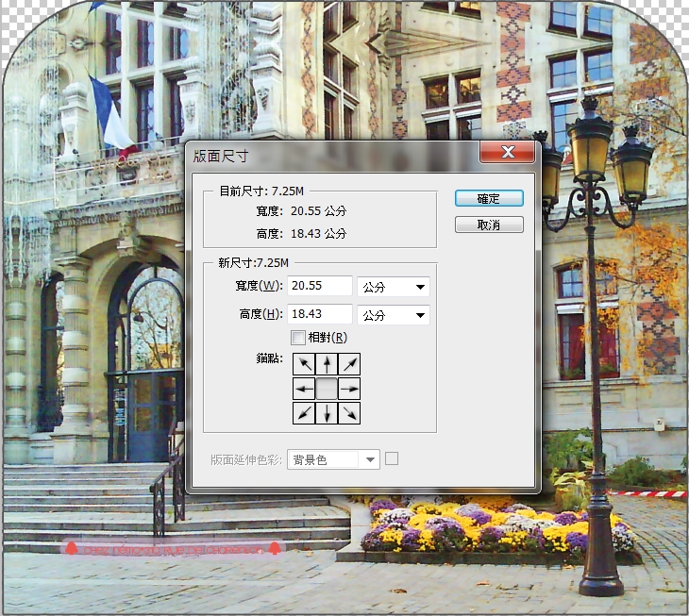Select the center anchor point square
This screenshot has height=616, width=689.
pos(327,388)
